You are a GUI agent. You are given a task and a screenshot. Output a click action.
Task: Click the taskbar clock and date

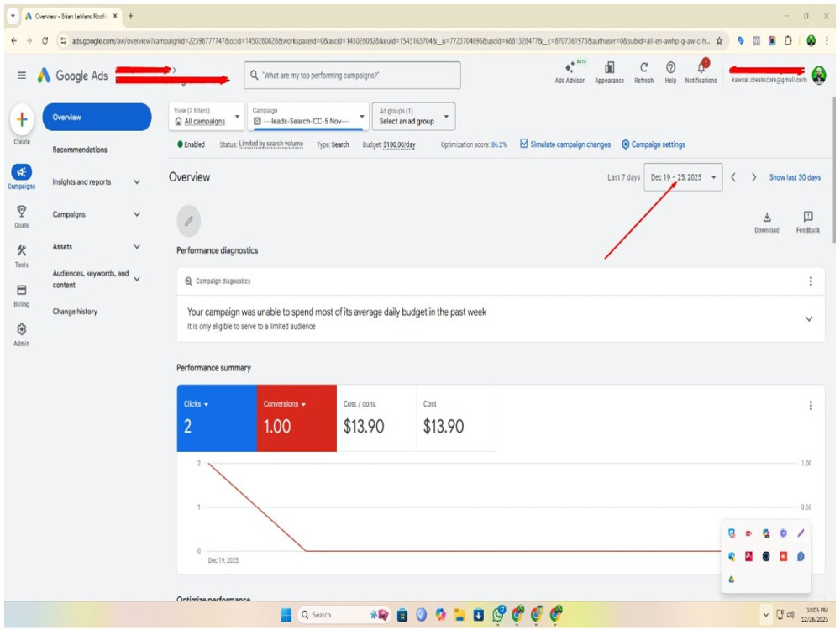tap(814, 615)
